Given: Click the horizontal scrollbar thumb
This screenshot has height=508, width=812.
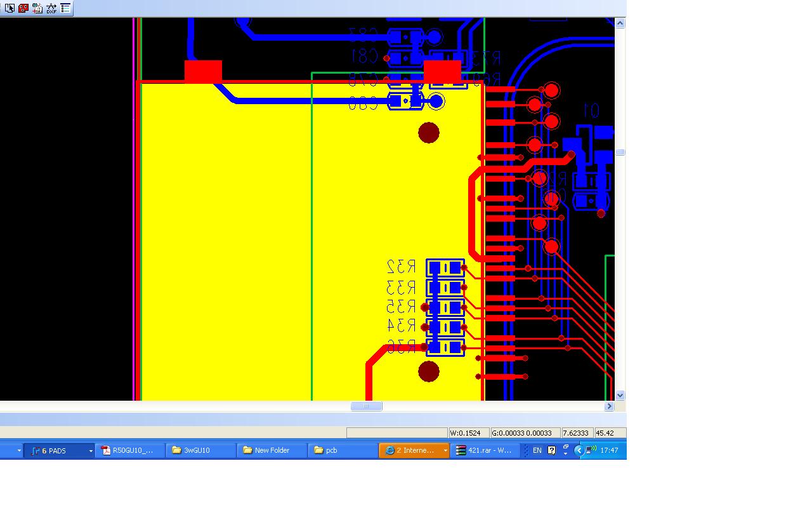Looking at the screenshot, I should pos(366,406).
